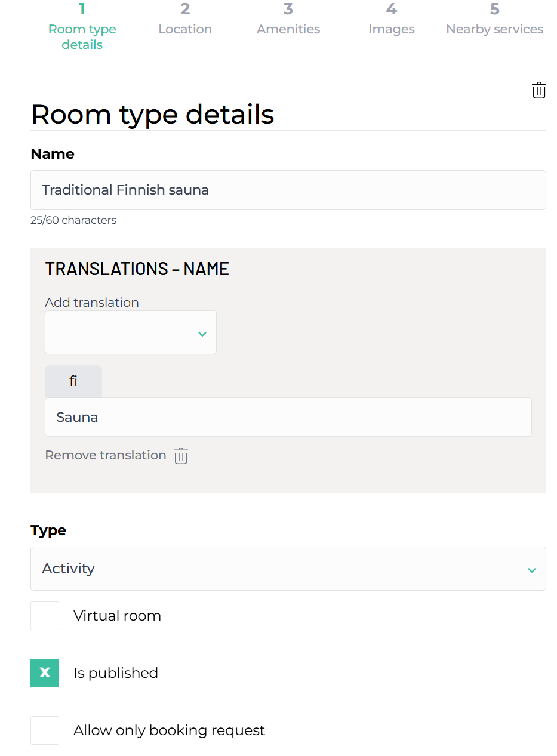Click trash icon beside Remove translation
Screen dimensions: 557x756
(x=181, y=456)
